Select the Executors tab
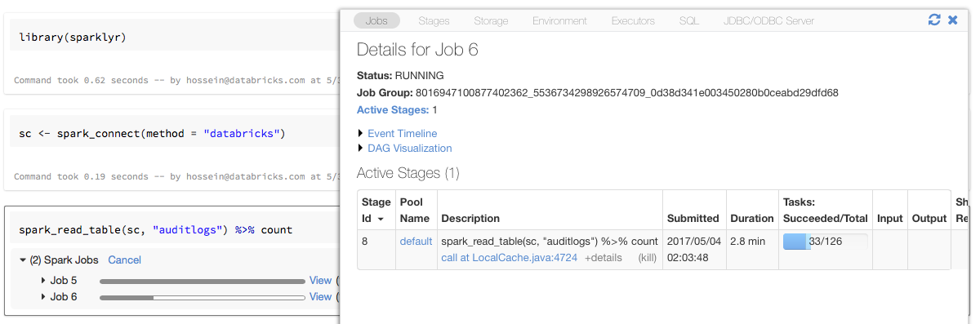This screenshot has height=324, width=980. [633, 20]
